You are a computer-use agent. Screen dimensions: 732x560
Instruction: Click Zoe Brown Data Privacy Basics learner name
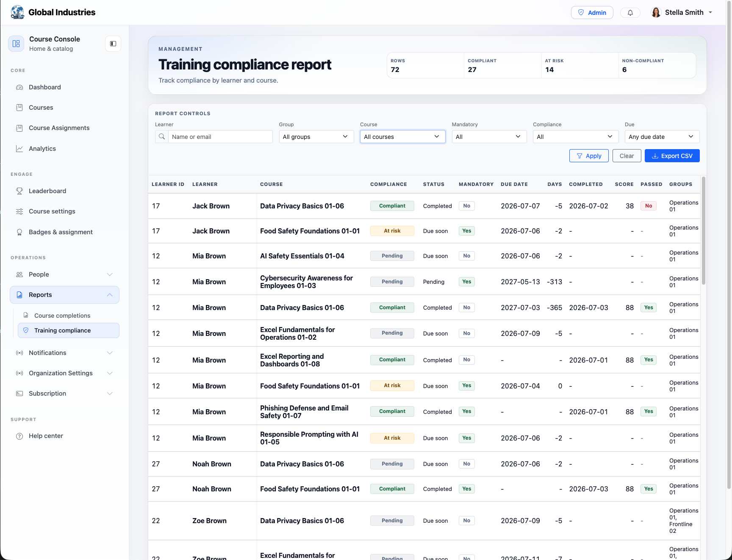pyautogui.click(x=209, y=521)
